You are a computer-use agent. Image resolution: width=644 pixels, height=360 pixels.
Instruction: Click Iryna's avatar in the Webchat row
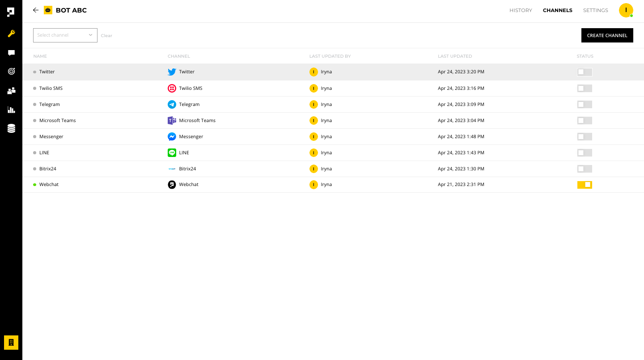pos(314,184)
